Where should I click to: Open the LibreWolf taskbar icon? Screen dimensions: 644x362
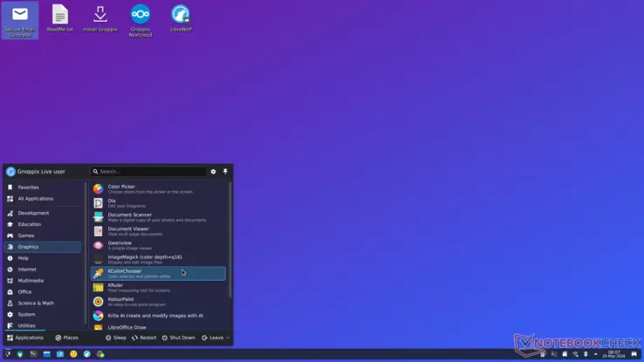coord(87,354)
